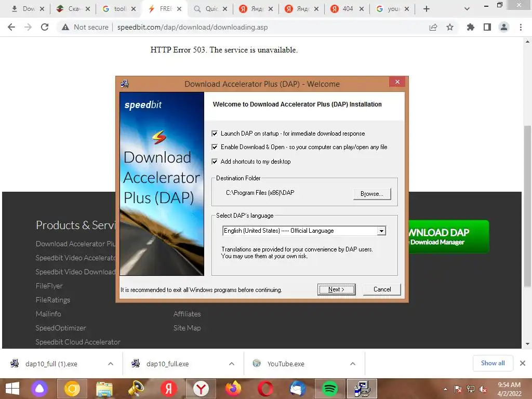This screenshot has height=399, width=532.
Task: Open the megaphone app in taskbar
Action: [x=136, y=389]
